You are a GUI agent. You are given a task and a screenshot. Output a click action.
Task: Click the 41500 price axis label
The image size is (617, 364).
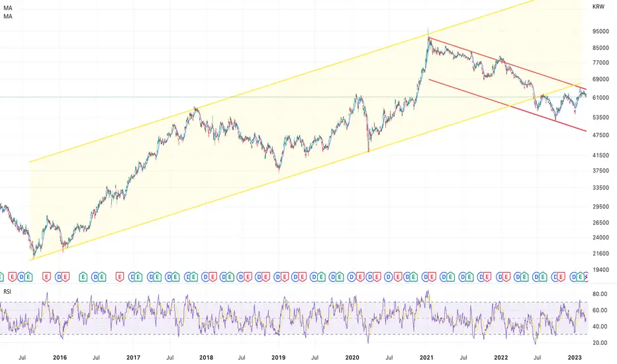(601, 156)
